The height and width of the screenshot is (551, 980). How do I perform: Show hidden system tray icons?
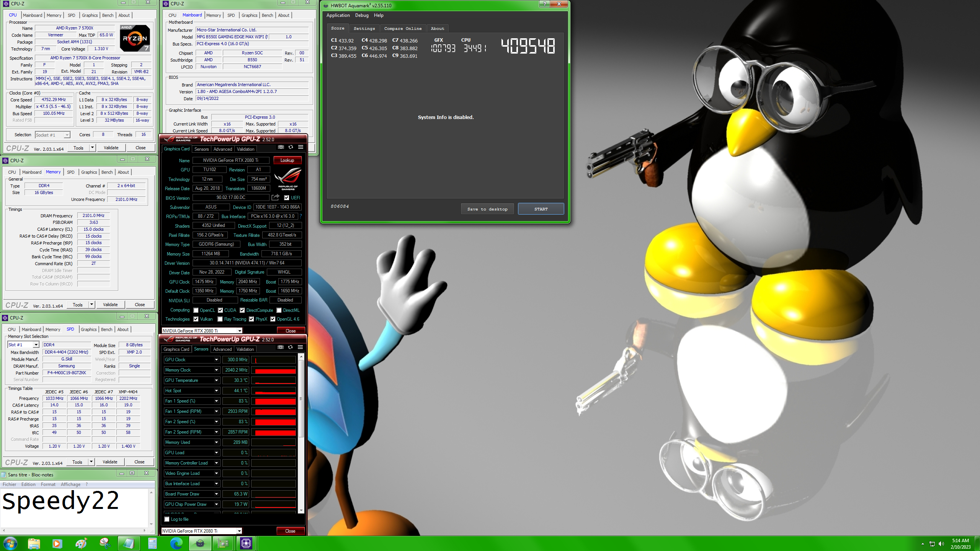pyautogui.click(x=923, y=544)
